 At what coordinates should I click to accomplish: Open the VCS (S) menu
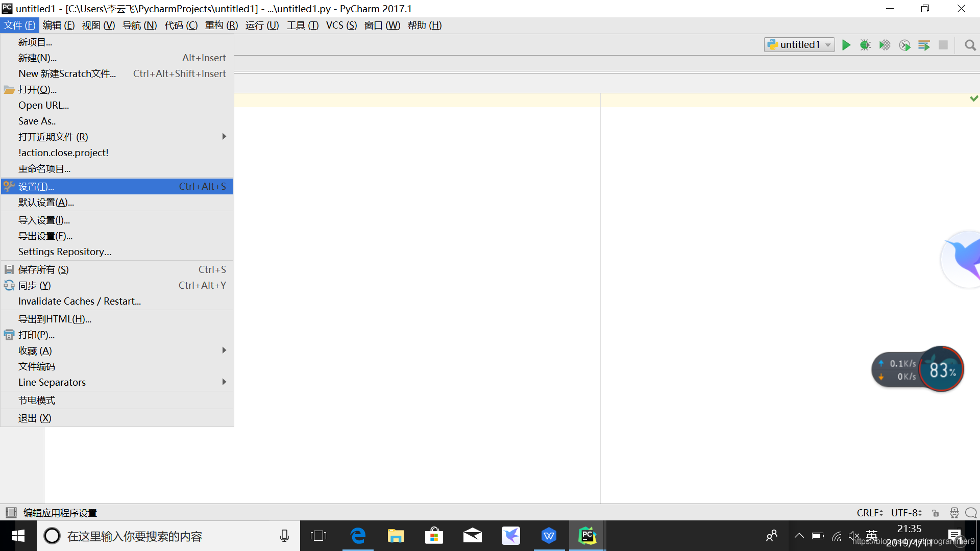[x=341, y=25]
